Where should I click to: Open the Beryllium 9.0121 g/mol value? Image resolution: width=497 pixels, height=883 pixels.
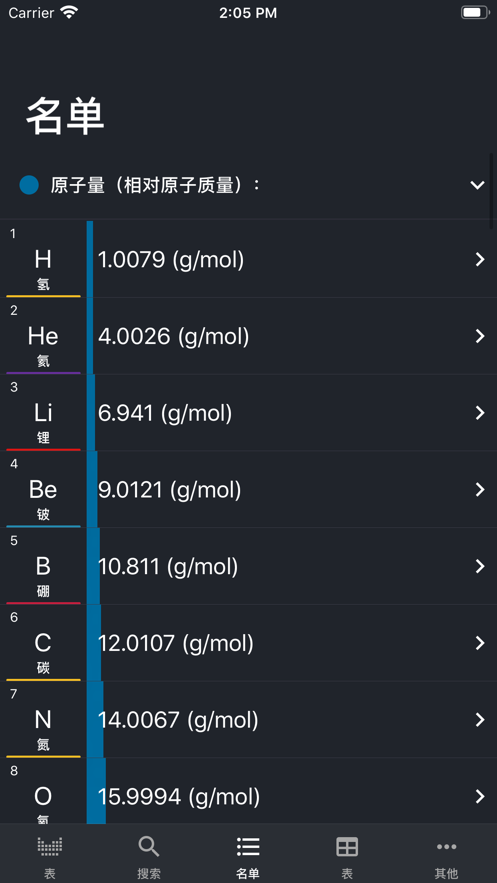[x=169, y=490]
